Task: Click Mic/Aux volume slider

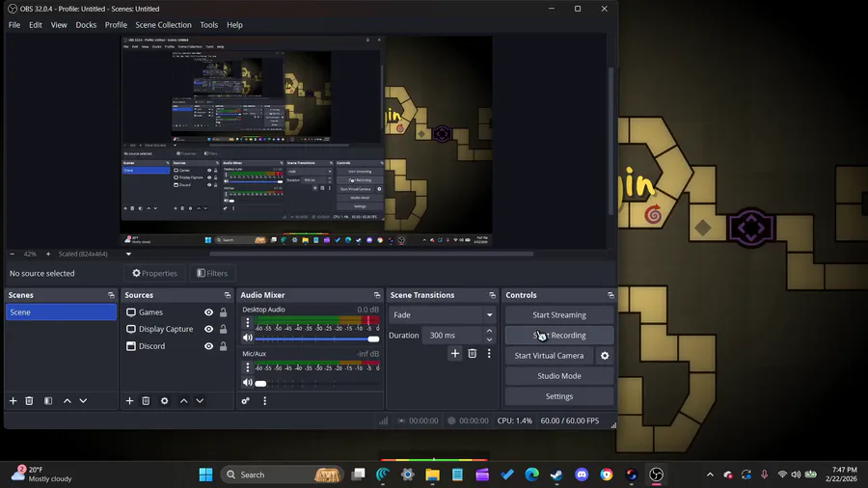Action: pos(317,383)
